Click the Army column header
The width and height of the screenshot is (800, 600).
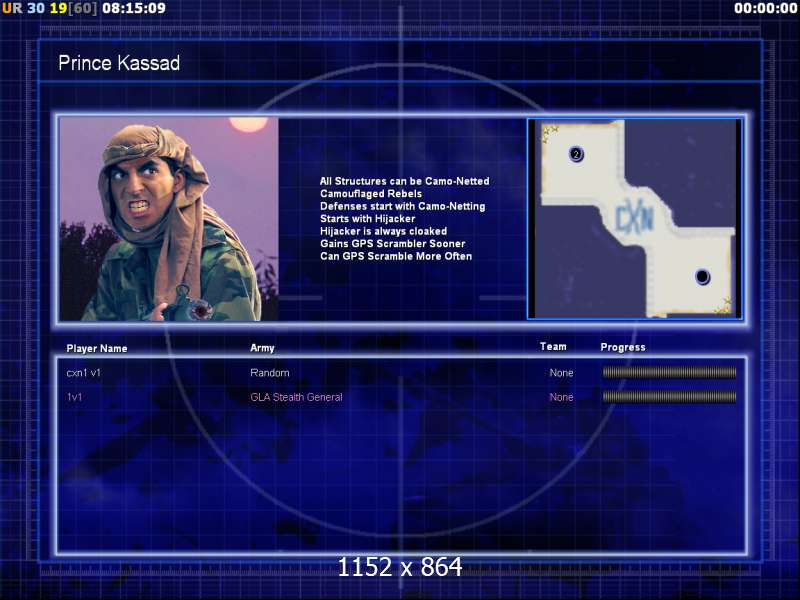[x=262, y=348]
